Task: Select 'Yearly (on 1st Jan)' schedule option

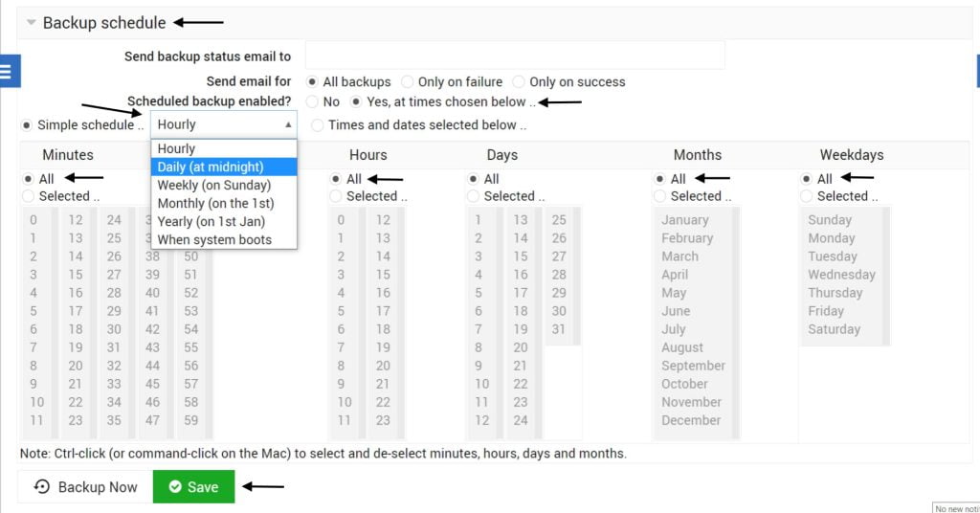Action: [x=212, y=221]
